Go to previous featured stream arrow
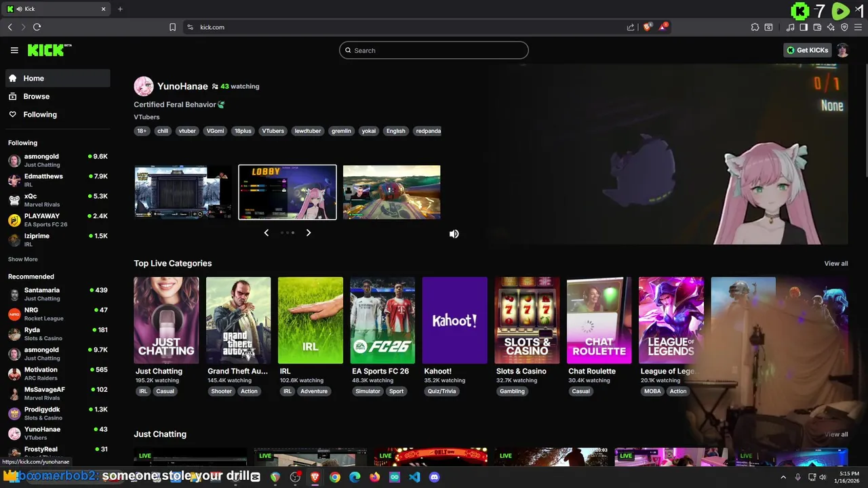 pyautogui.click(x=266, y=232)
